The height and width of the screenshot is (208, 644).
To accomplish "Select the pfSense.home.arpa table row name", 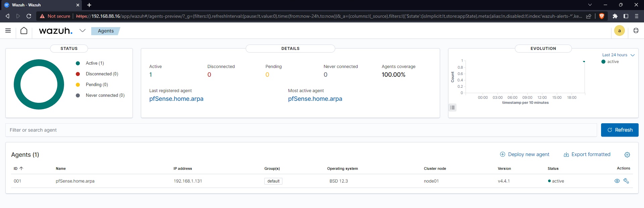I will coord(75,181).
